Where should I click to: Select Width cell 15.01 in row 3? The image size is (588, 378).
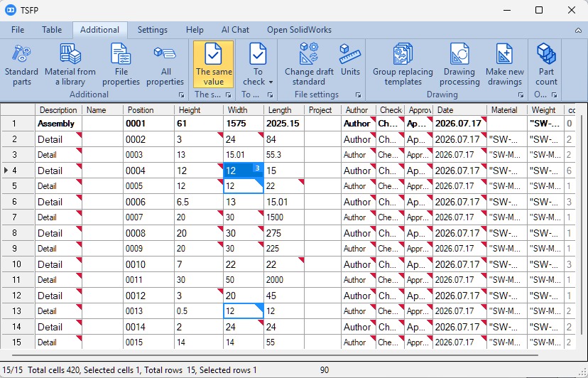click(x=244, y=155)
